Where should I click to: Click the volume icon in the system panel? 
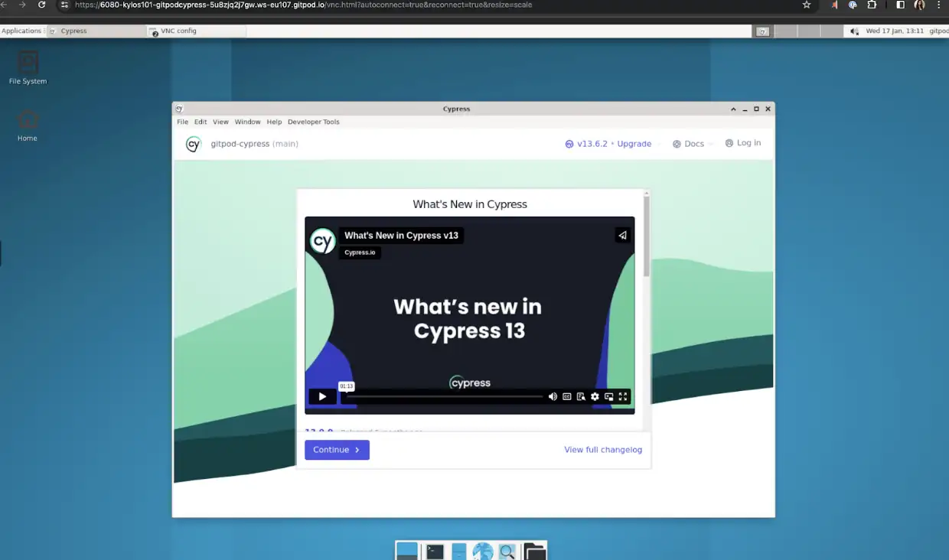coord(854,31)
